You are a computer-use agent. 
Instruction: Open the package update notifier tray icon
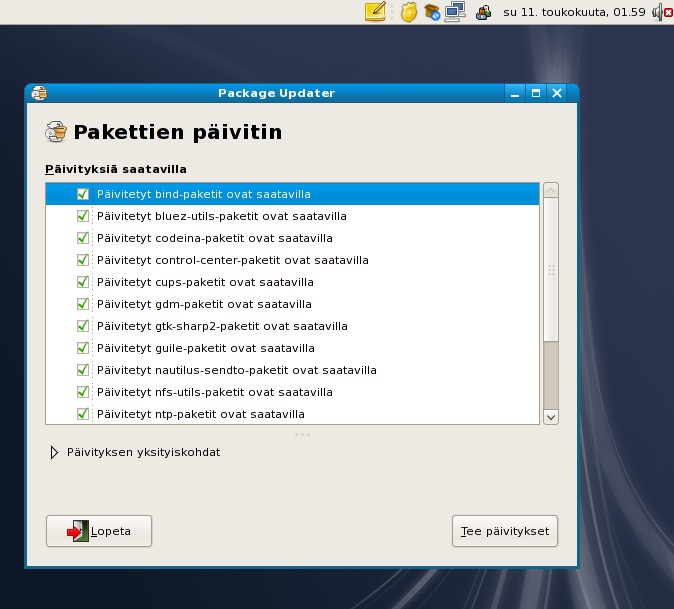click(x=432, y=12)
